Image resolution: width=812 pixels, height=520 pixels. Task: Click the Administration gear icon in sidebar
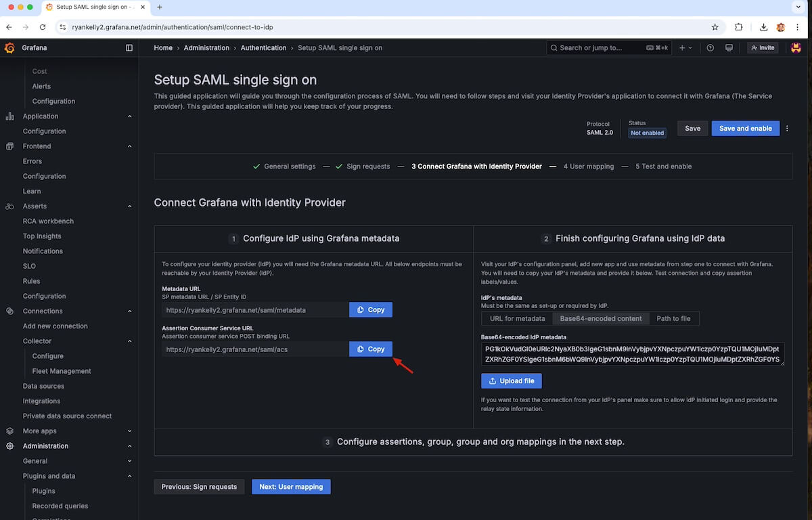[9, 446]
